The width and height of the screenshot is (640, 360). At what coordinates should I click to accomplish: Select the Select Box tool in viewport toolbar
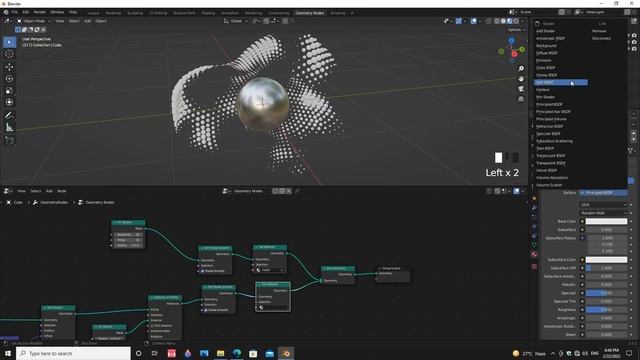(x=9, y=42)
